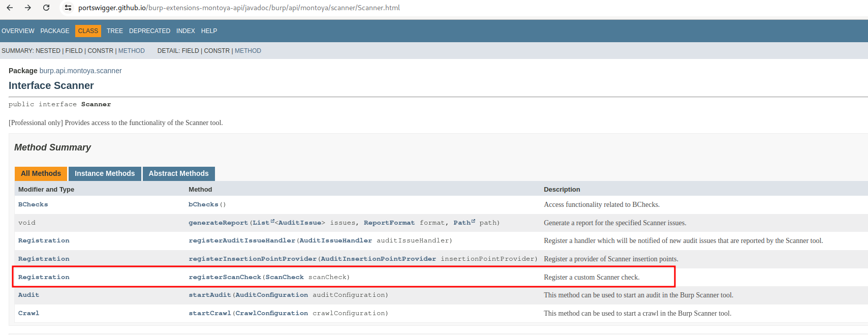Jump to METHOD in the summary row
This screenshot has height=335, width=868.
click(x=132, y=51)
